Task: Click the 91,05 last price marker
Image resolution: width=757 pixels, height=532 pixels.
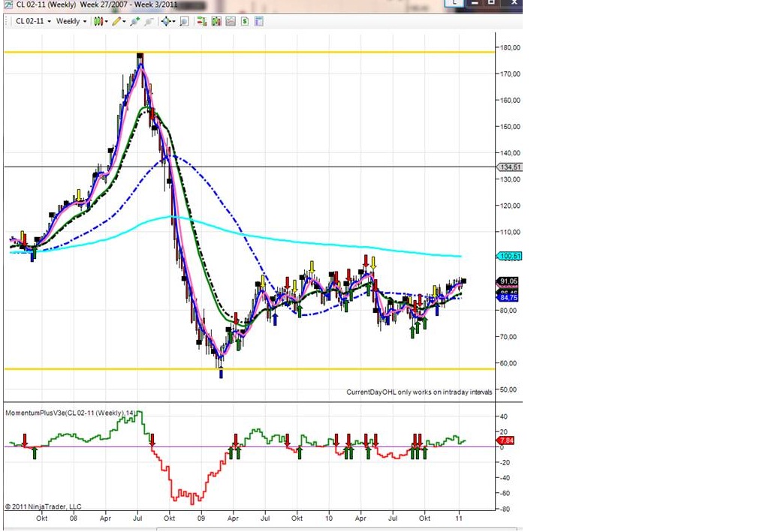Action: click(x=508, y=281)
